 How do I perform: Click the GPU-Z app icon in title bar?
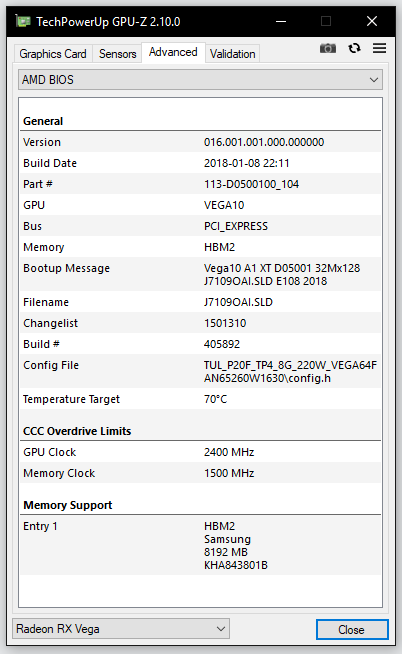coord(23,21)
